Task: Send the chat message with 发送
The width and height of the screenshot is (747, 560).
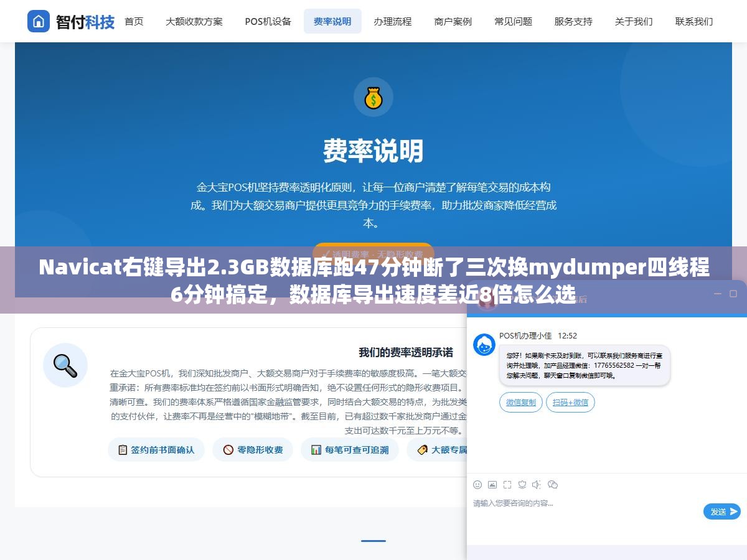Action: [722, 511]
